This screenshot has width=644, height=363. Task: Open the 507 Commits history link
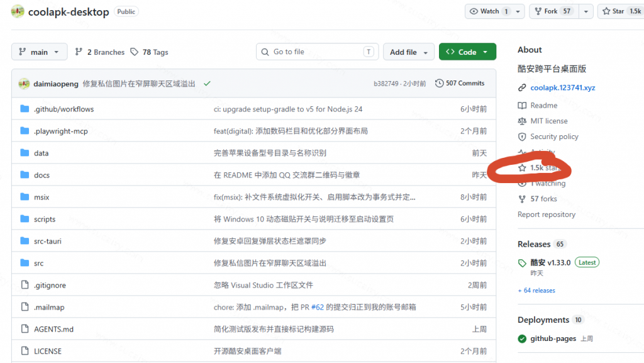coord(460,84)
